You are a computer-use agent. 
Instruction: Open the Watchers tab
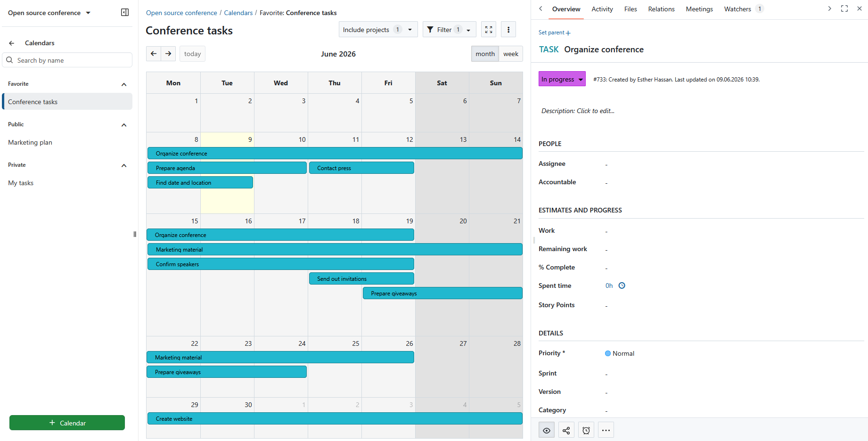coord(744,9)
